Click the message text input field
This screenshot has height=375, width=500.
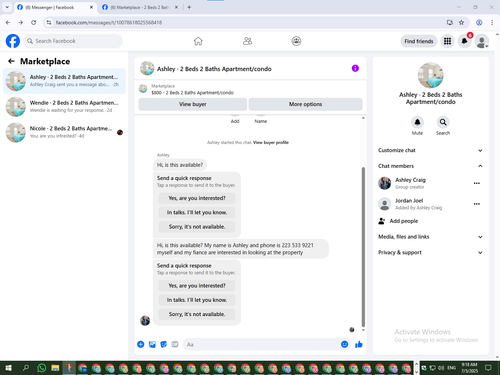(262, 344)
